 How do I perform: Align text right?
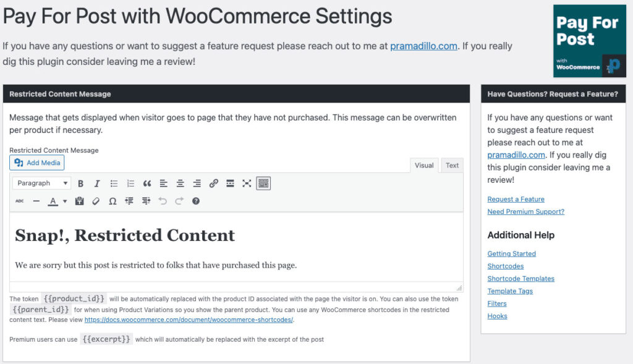(197, 184)
